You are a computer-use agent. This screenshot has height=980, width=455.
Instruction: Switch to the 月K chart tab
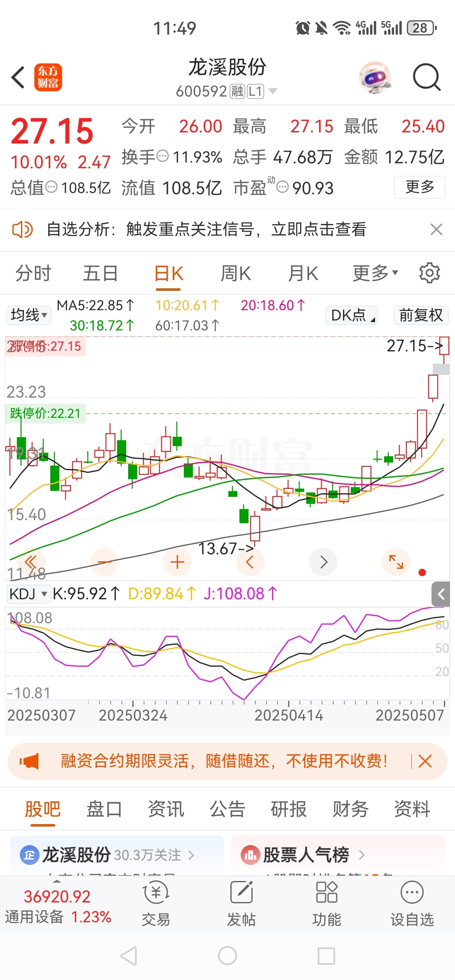303,273
